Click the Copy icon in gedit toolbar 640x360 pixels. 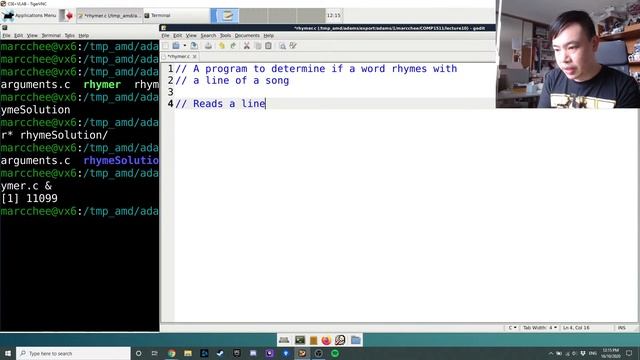pyautogui.click(x=258, y=46)
